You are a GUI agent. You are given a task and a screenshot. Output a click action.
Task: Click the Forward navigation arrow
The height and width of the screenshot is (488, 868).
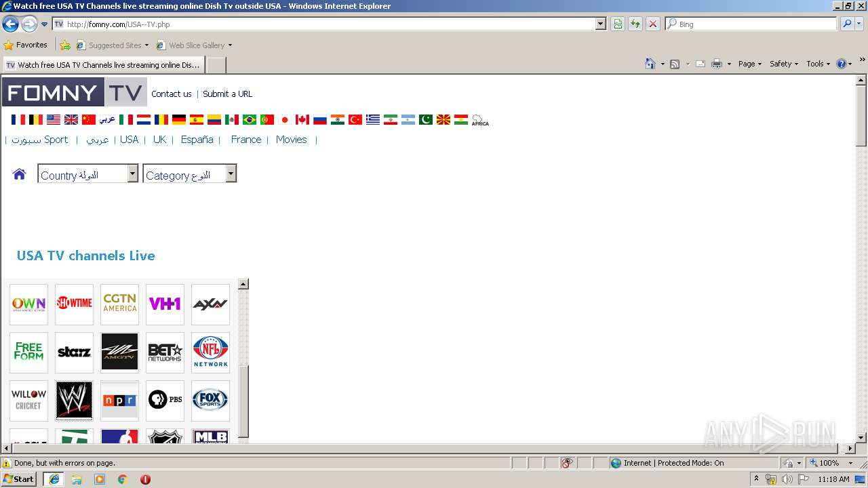(x=29, y=24)
